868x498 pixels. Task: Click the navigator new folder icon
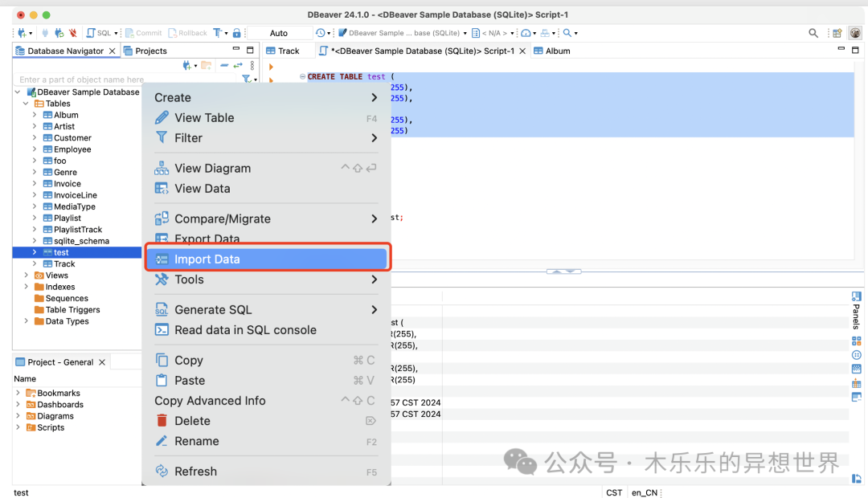(x=206, y=66)
